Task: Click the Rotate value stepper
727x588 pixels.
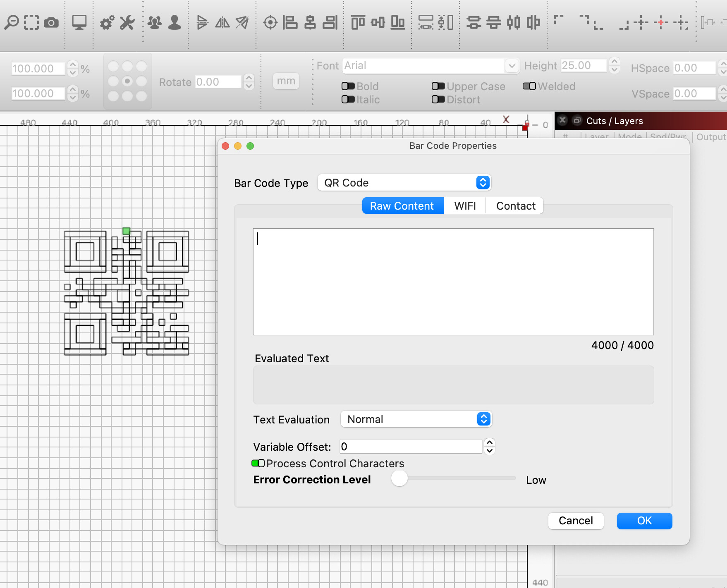Action: (249, 82)
